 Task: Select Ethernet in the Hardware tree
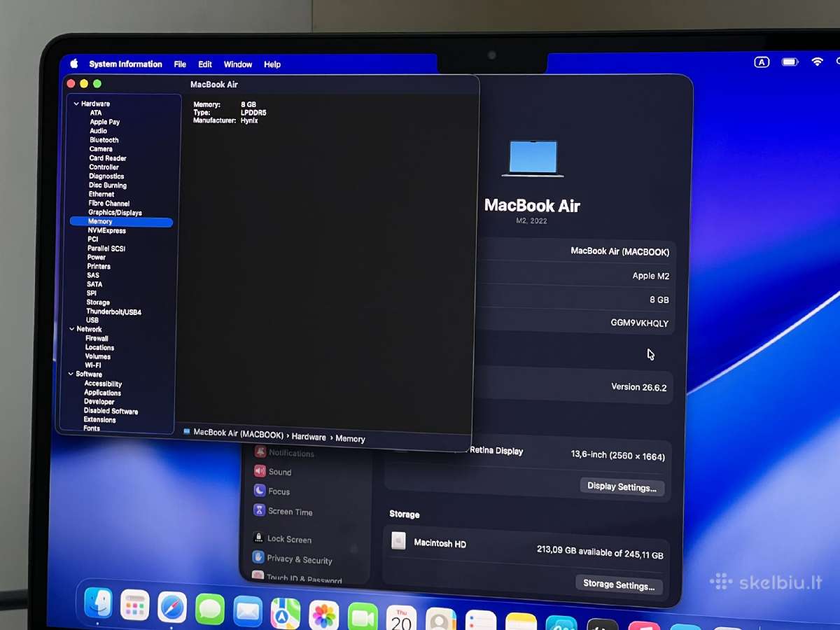tap(101, 195)
